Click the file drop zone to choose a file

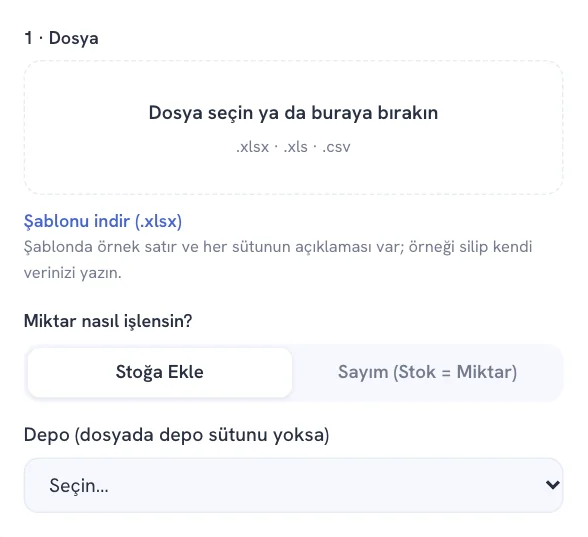(x=293, y=128)
